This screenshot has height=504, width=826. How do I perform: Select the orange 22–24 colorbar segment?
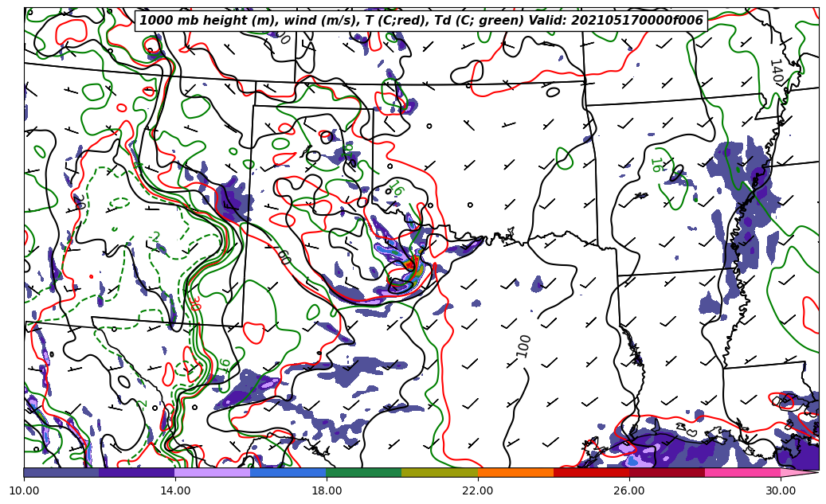click(515, 472)
